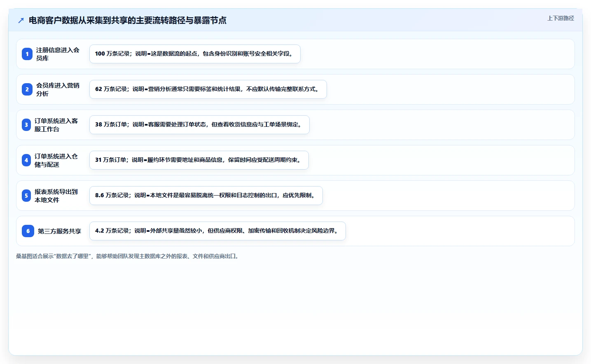
Task: Click the number 6 step badge
Action: 28,231
